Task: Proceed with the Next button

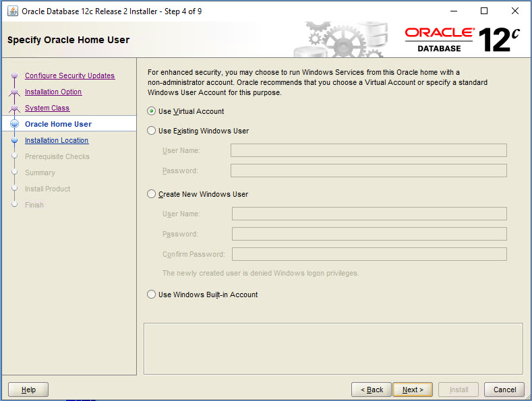Action: (x=413, y=390)
